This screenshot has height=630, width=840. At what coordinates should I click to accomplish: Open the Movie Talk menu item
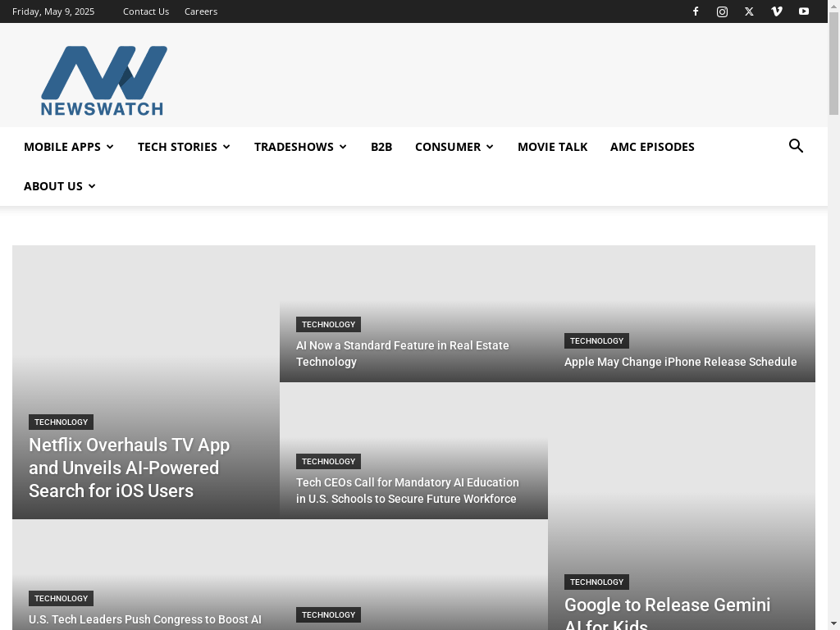click(552, 147)
